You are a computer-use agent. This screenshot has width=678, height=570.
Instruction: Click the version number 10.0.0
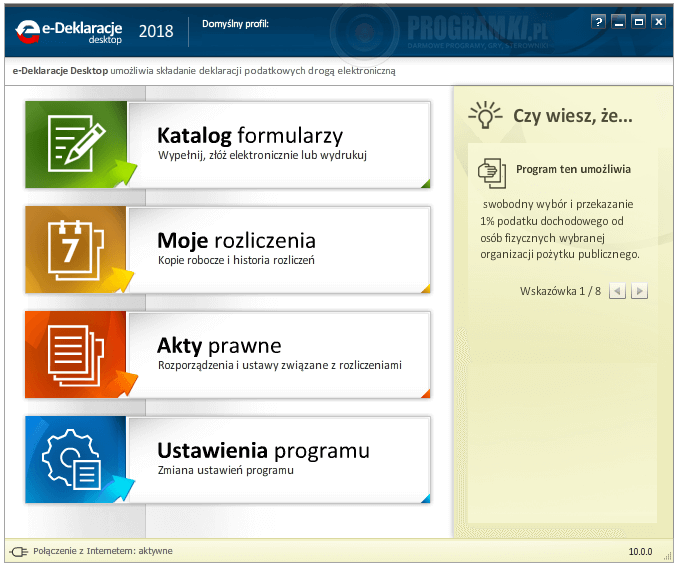click(x=640, y=552)
